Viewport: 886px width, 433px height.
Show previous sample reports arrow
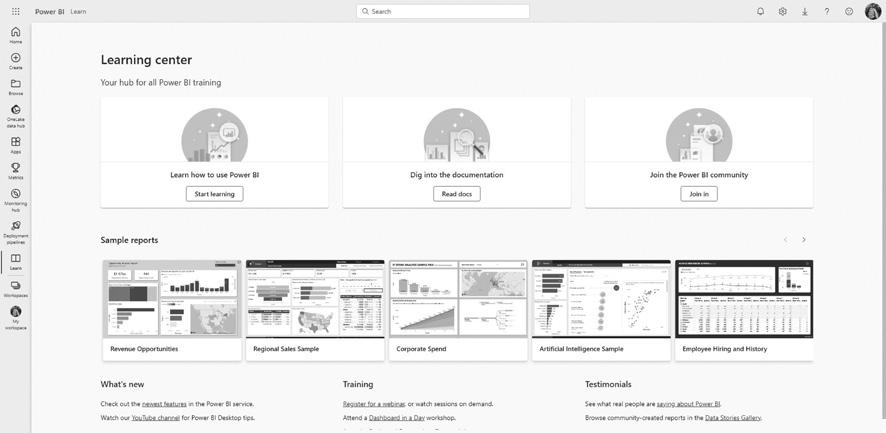pos(785,240)
